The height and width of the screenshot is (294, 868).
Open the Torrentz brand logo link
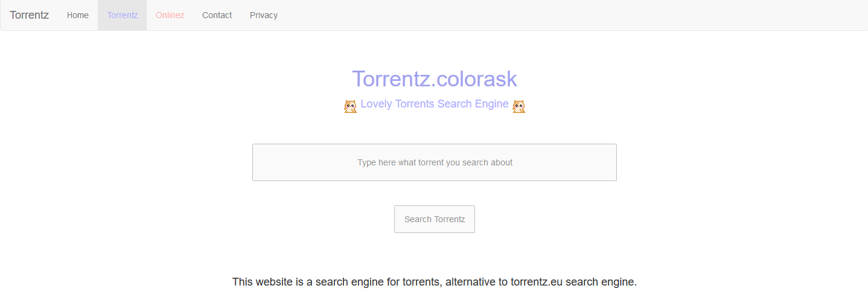pyautogui.click(x=30, y=15)
